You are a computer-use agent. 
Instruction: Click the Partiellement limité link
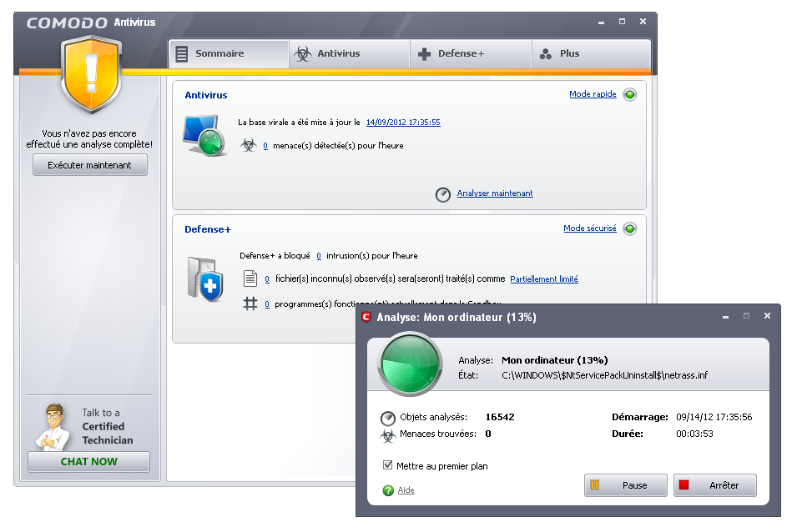[544, 279]
